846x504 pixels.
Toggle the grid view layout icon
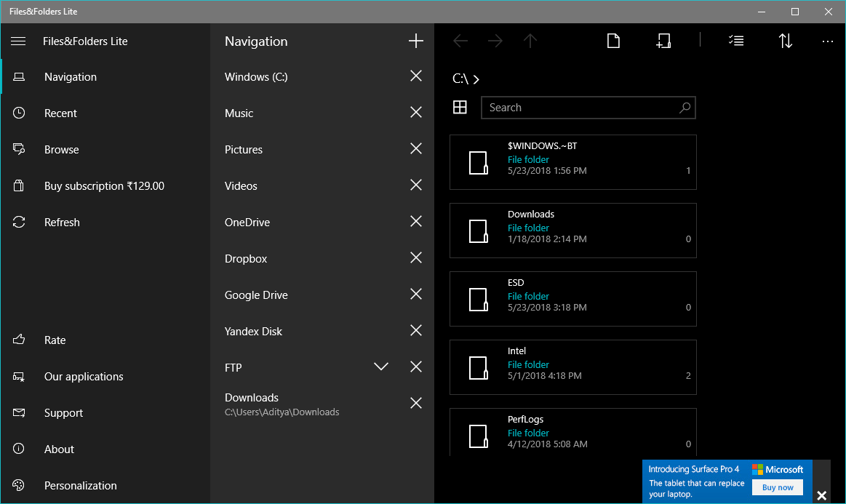[x=460, y=108]
